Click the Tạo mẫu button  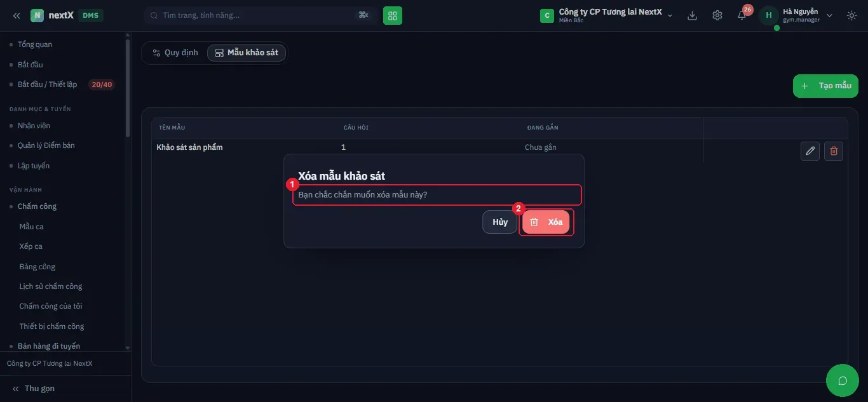(x=825, y=86)
